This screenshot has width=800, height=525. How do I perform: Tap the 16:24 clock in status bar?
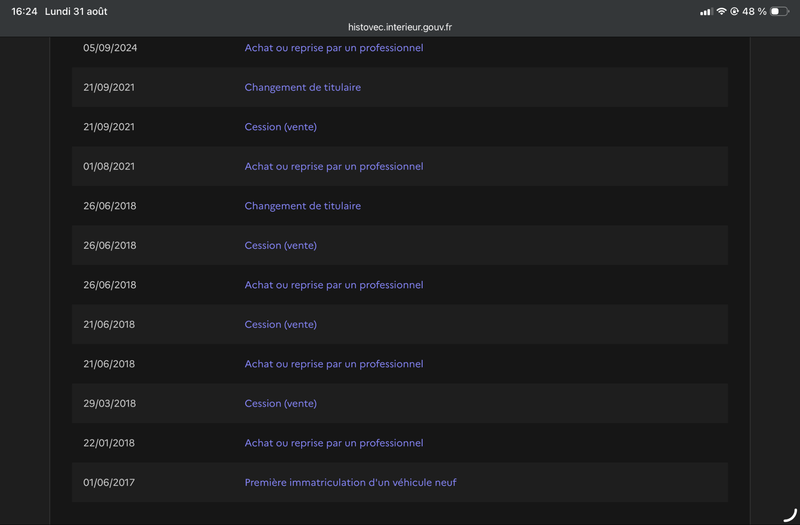pos(24,11)
